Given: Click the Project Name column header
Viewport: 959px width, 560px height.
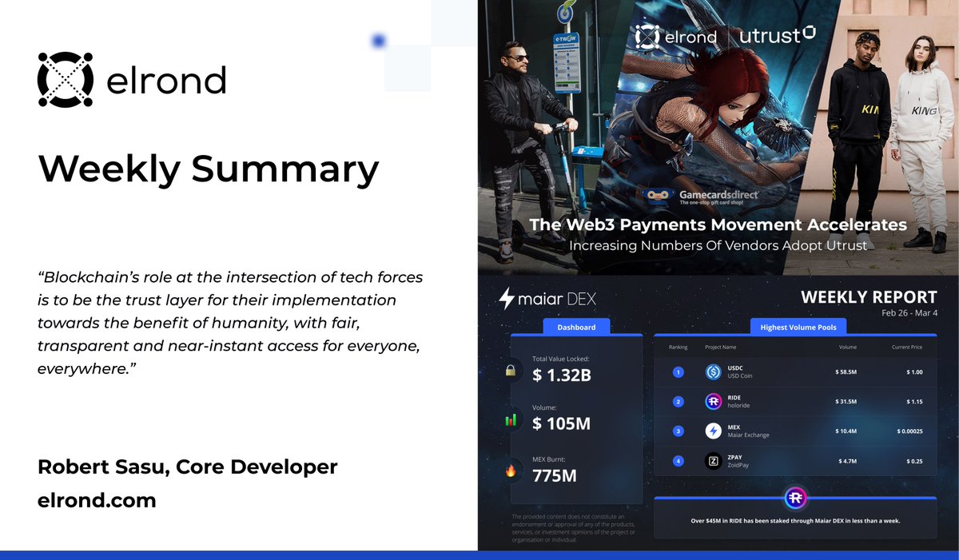Looking at the screenshot, I should [721, 348].
